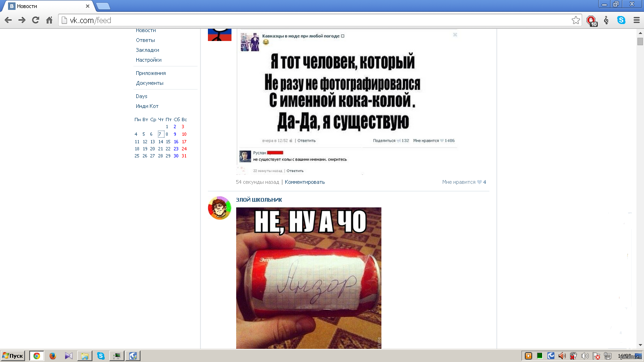The height and width of the screenshot is (362, 644).
Task: Open Закладки in the left sidebar
Action: coord(148,50)
